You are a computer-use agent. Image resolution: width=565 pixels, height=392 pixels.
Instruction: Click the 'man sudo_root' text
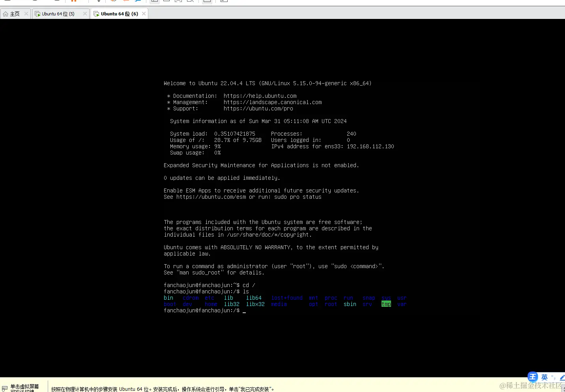(x=202, y=273)
